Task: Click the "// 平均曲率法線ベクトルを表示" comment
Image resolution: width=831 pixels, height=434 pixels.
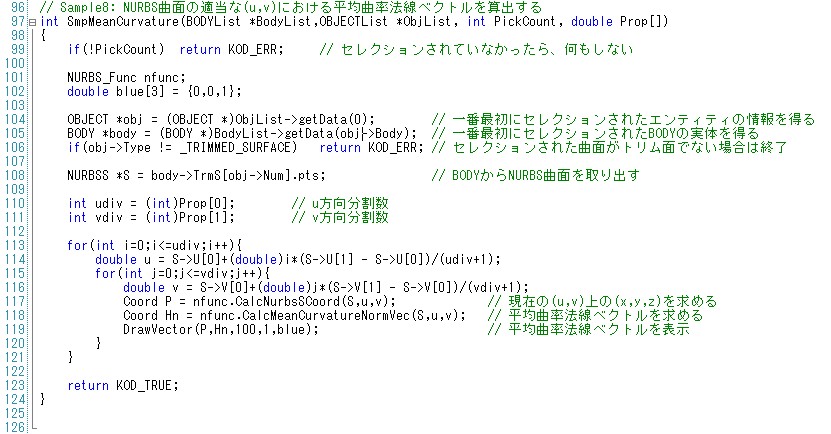Action: tap(588, 329)
